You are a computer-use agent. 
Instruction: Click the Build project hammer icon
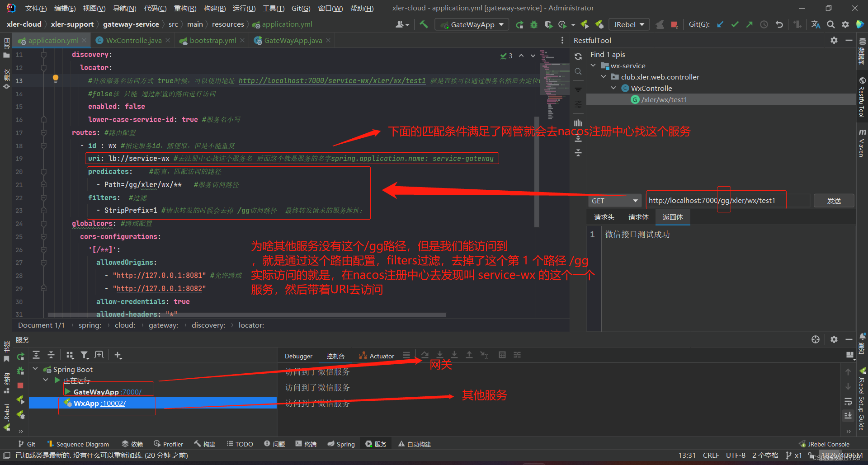pyautogui.click(x=424, y=24)
